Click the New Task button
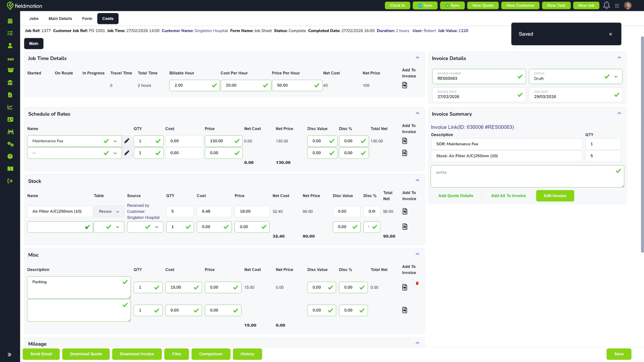 click(556, 5)
